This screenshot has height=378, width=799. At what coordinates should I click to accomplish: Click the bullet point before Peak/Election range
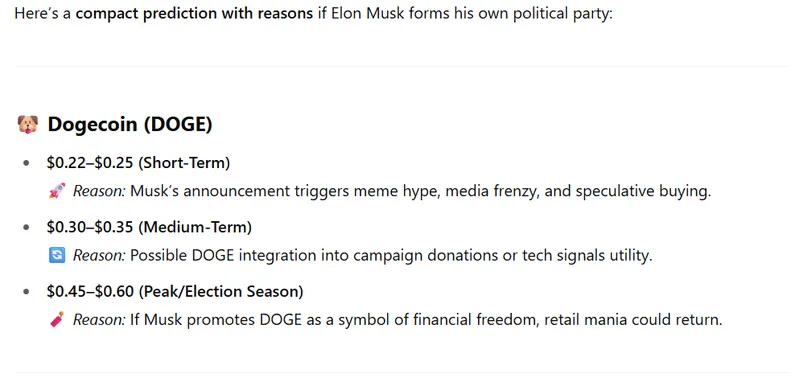pos(26,292)
